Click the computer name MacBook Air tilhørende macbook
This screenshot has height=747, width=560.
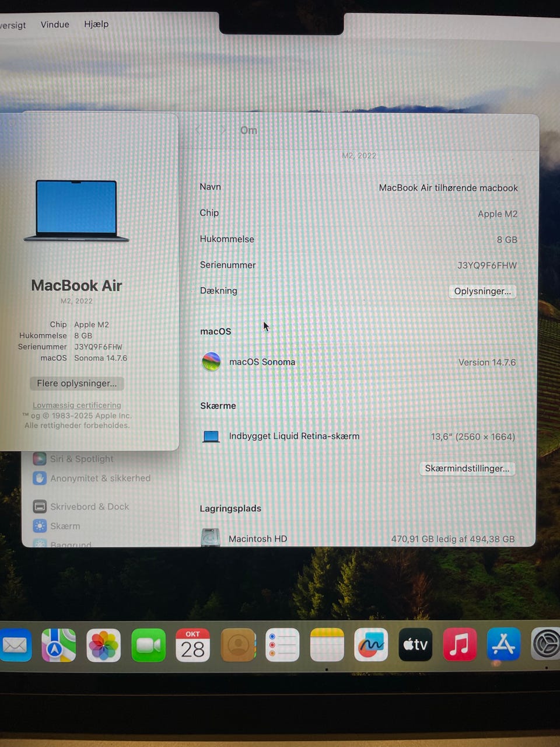tap(449, 188)
